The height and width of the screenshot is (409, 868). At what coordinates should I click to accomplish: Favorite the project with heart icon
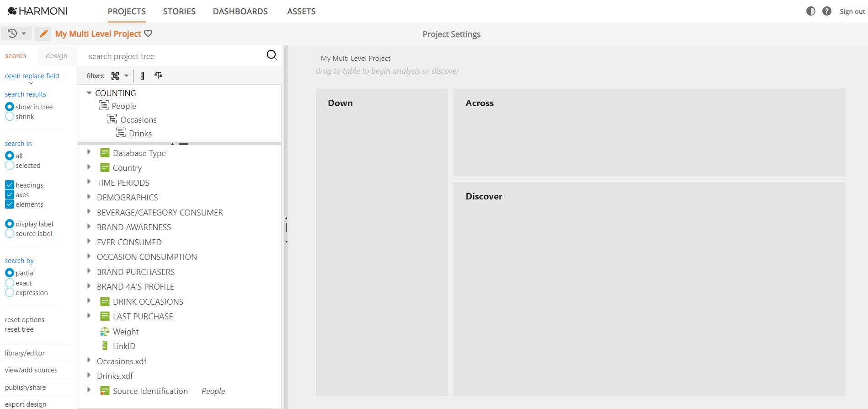coord(148,33)
